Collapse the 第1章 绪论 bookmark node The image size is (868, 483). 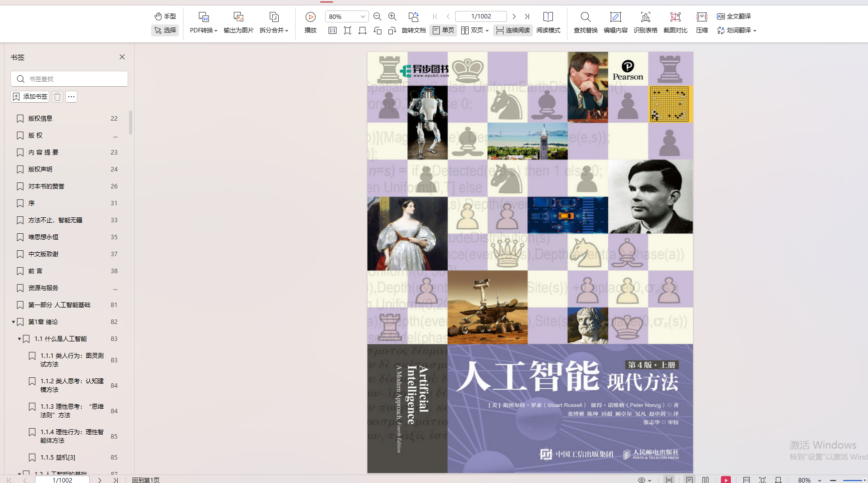click(13, 322)
